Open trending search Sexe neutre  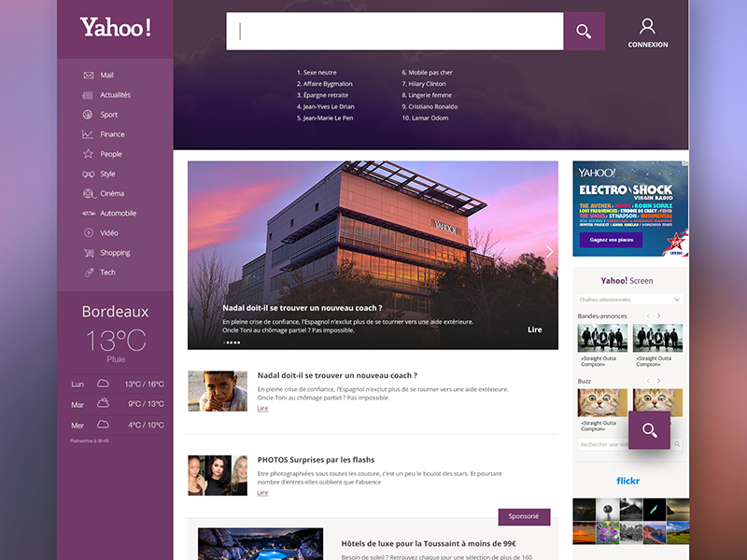tap(317, 73)
